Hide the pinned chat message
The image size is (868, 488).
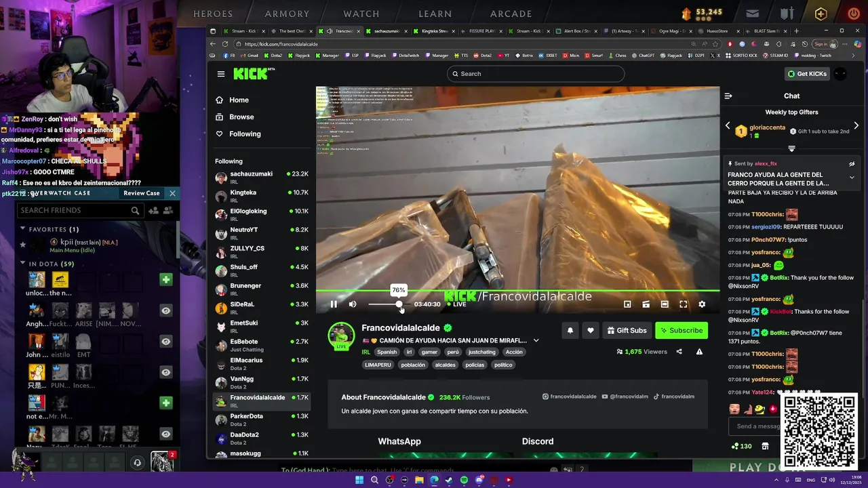(x=852, y=164)
